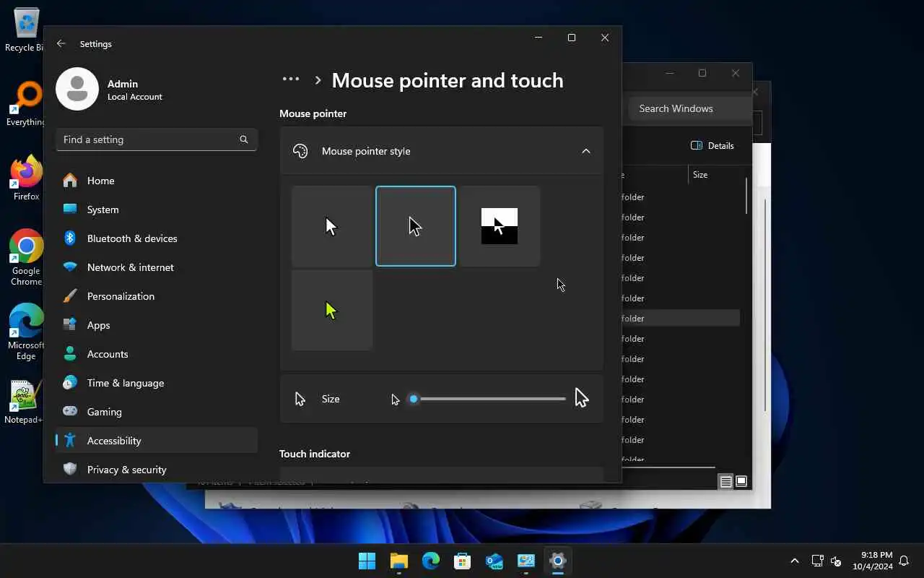Collapse the Mouse pointer style section

[x=586, y=151]
